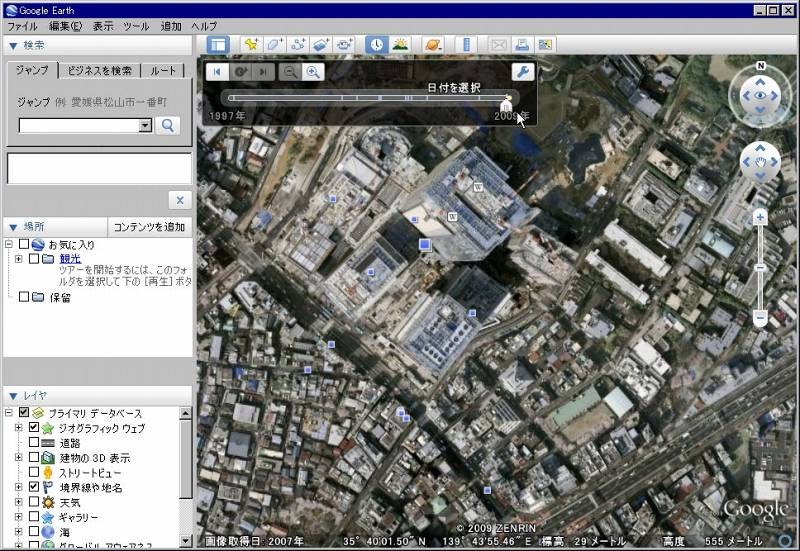Zoom out the time slider range
Screen dimensions: 800x551
[290, 72]
